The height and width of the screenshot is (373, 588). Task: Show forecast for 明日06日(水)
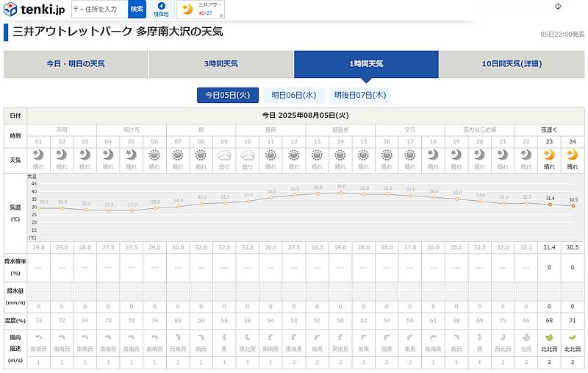(294, 96)
